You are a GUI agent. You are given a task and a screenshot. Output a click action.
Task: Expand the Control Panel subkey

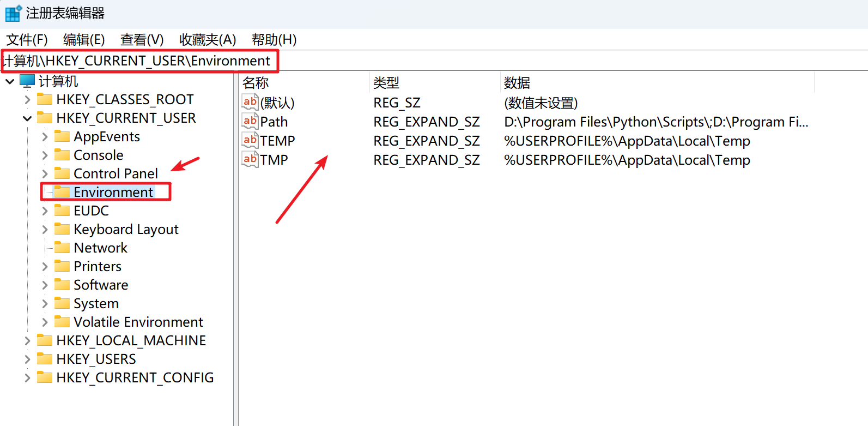45,174
